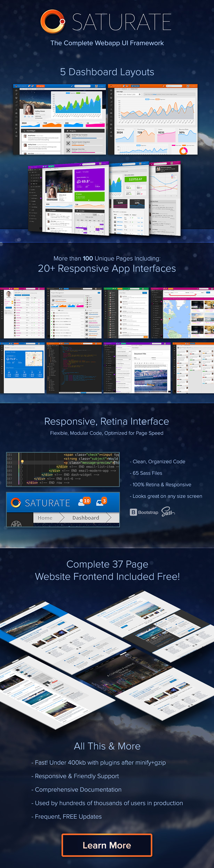Click Ashley Green avatar in blue dashboard
214x868 pixels.
click(x=28, y=110)
